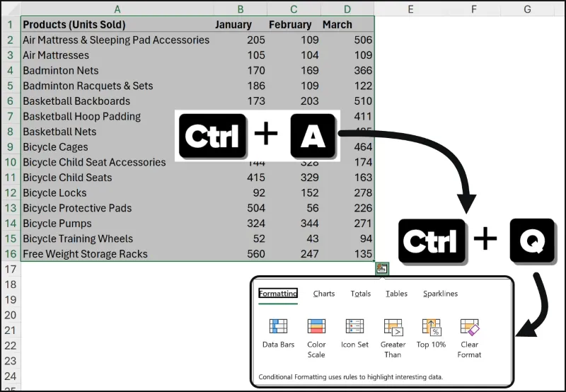The height and width of the screenshot is (392, 566).
Task: Select the Products (Units Sold) header cell
Action: click(x=74, y=25)
